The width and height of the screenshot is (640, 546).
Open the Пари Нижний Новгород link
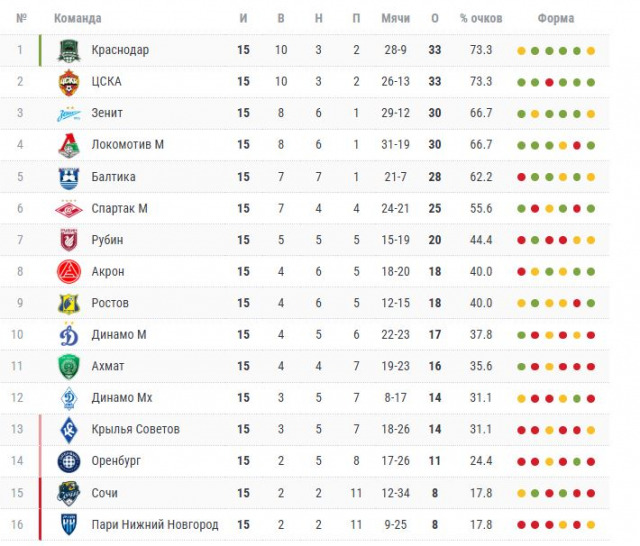(154, 524)
